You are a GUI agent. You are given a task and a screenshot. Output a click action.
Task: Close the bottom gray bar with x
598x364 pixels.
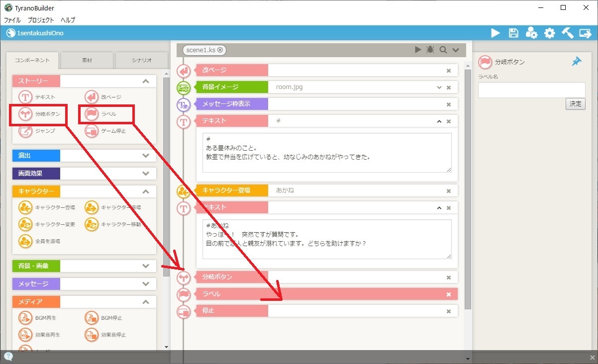click(592, 357)
